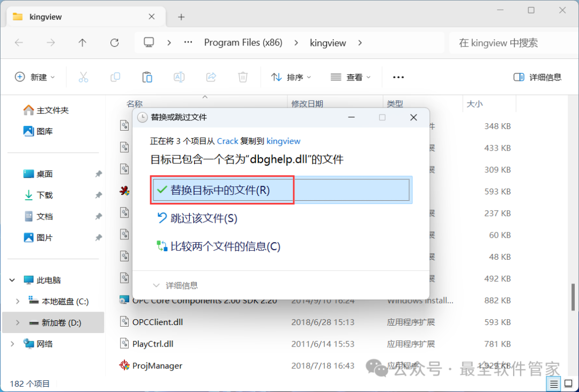Switch to large thumbnails view icon in status bar
Viewport: 579px width, 392px height.
[569, 384]
